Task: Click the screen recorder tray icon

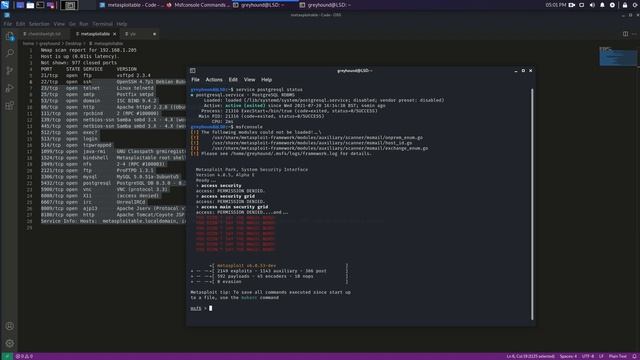Action: point(572,5)
